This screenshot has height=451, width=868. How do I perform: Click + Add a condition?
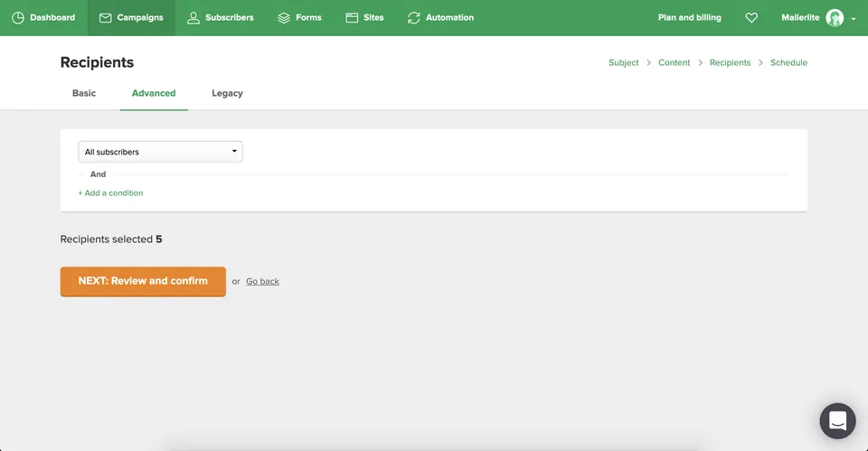pos(110,193)
